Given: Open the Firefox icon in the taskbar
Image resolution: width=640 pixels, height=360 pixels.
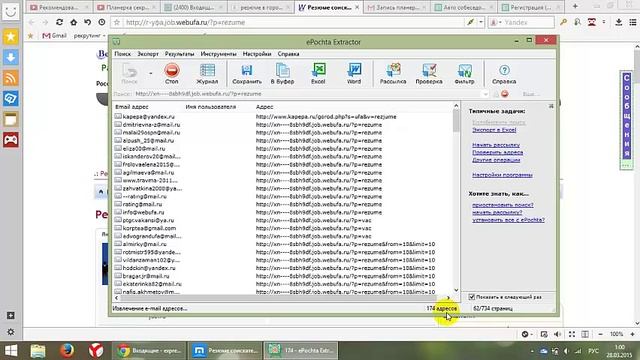Looking at the screenshot, I should click(x=67, y=351).
